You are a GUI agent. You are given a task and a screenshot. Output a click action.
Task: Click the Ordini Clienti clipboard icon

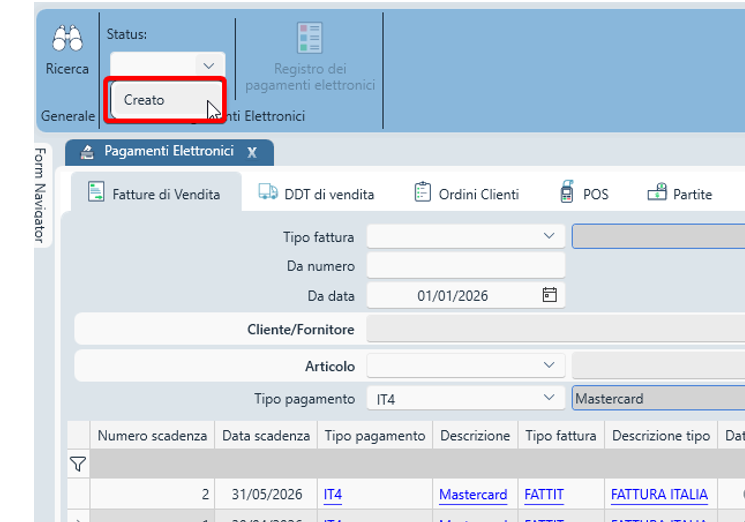(x=422, y=192)
